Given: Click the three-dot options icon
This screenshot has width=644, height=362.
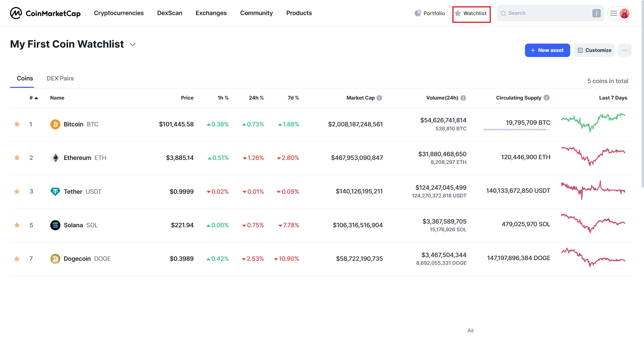Looking at the screenshot, I should (625, 50).
